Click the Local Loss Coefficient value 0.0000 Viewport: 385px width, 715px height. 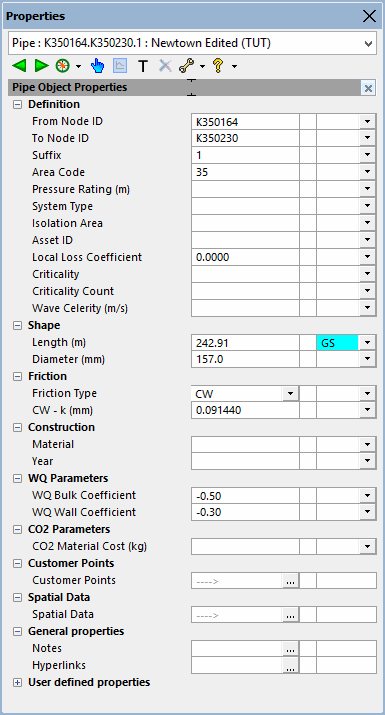click(x=245, y=258)
